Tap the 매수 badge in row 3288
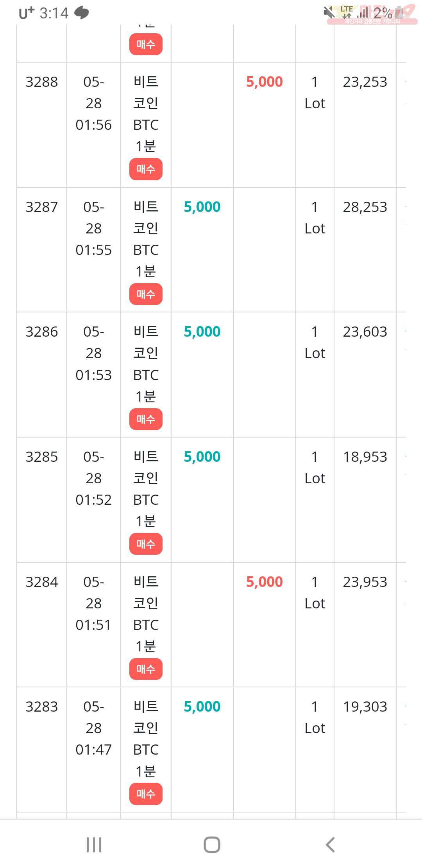This screenshot has height=868, width=422. [146, 169]
